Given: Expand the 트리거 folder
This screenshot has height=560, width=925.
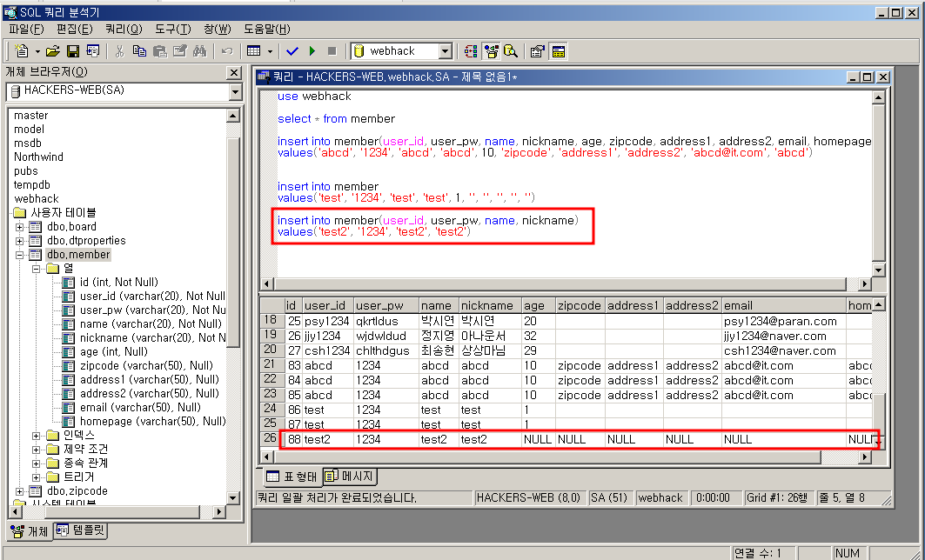Looking at the screenshot, I should (x=36, y=477).
